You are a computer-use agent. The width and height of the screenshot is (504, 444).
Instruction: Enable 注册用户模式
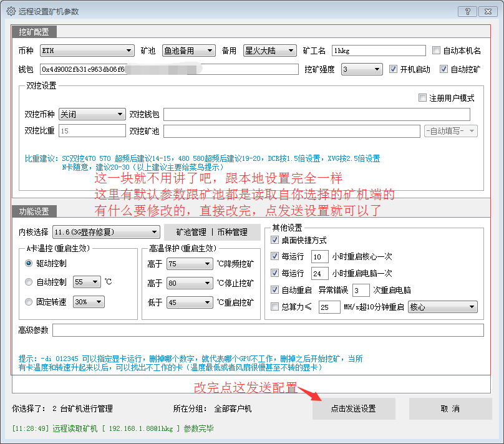coord(422,98)
